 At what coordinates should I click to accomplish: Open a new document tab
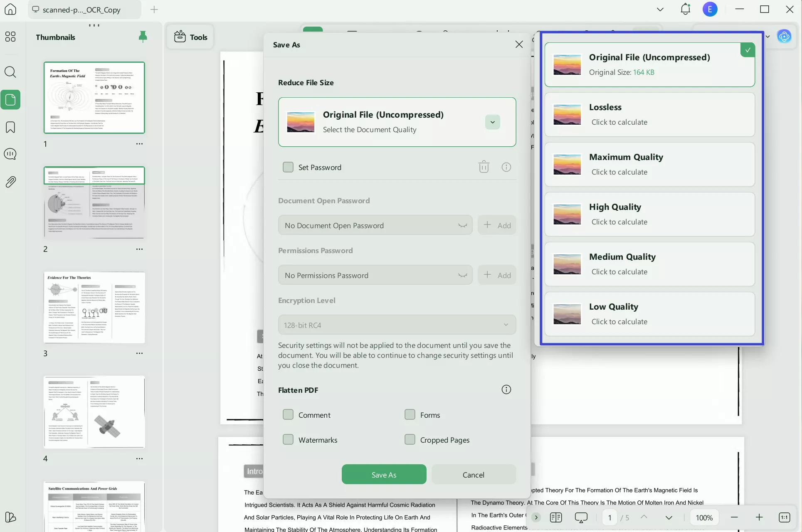[154, 10]
